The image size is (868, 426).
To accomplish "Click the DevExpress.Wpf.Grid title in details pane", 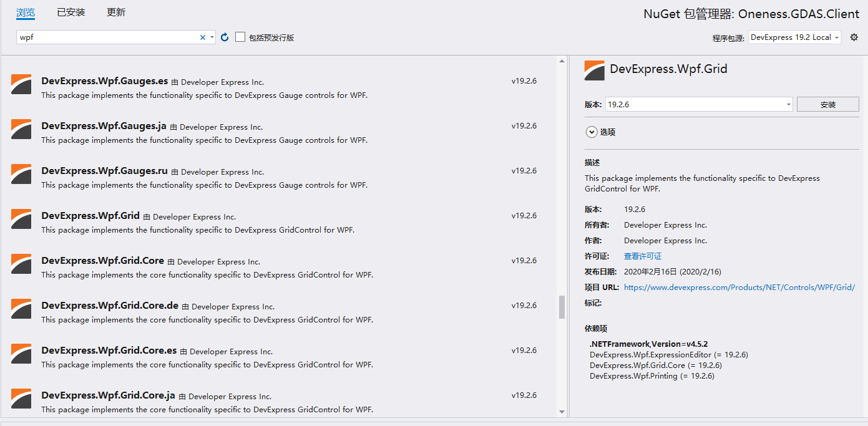I will pyautogui.click(x=669, y=69).
